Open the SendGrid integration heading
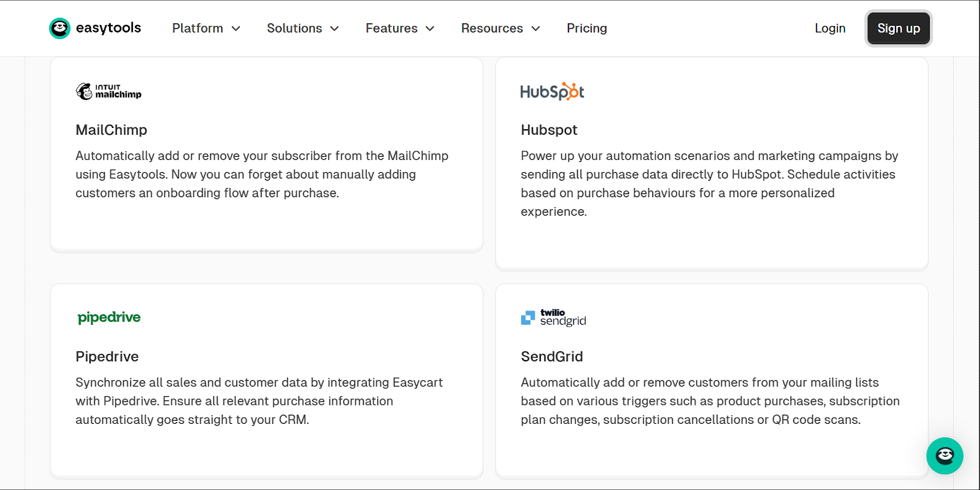This screenshot has height=490, width=980. pyautogui.click(x=552, y=356)
